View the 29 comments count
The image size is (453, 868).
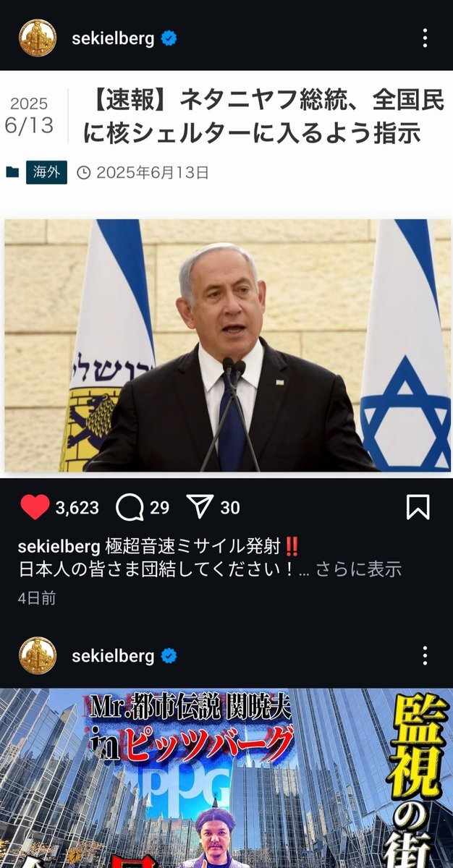pos(159,508)
